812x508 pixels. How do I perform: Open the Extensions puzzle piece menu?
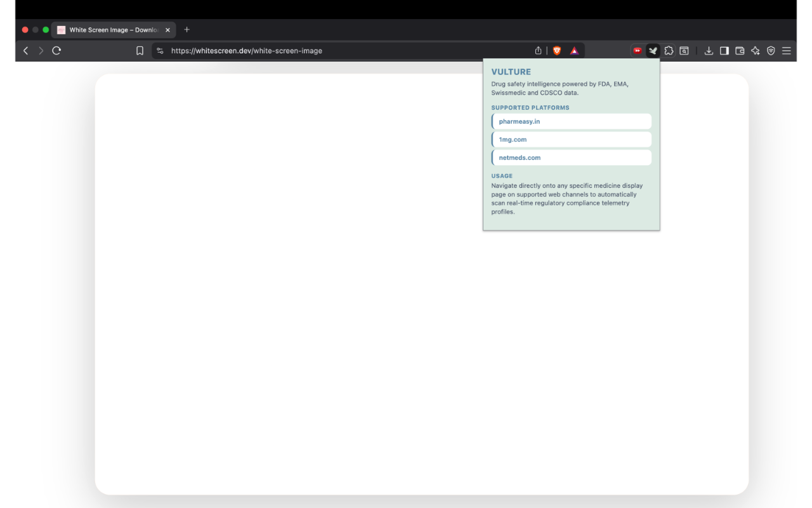tap(669, 51)
